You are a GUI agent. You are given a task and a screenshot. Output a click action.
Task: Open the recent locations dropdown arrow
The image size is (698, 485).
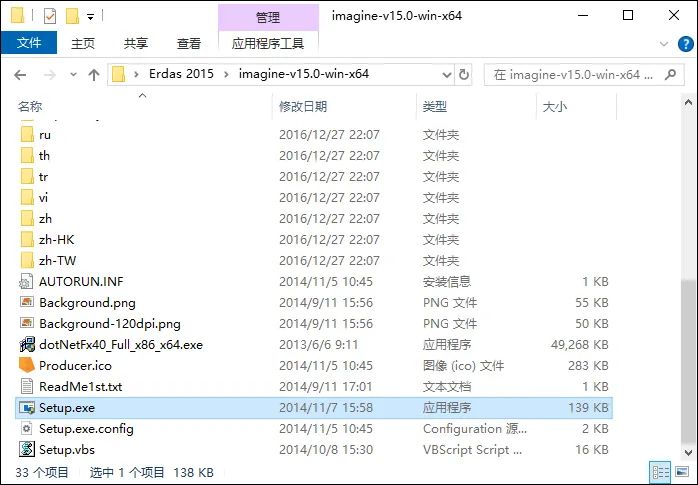pyautogui.click(x=73, y=75)
